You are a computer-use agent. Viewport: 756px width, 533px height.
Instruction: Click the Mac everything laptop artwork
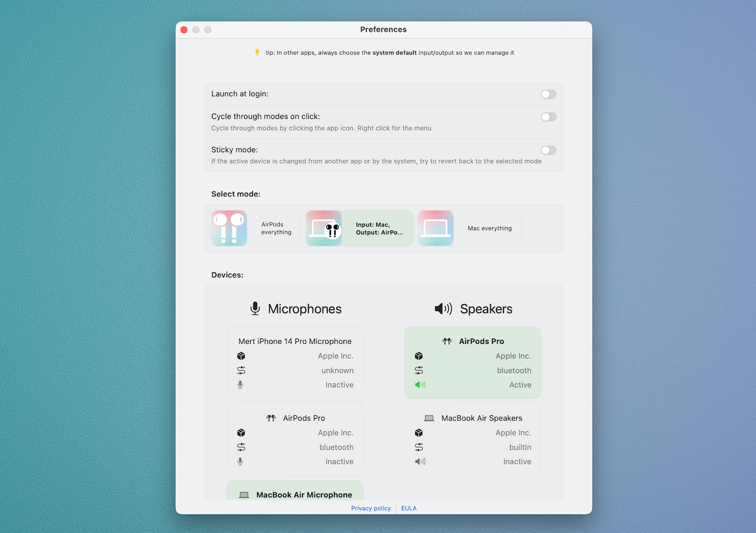coord(436,228)
